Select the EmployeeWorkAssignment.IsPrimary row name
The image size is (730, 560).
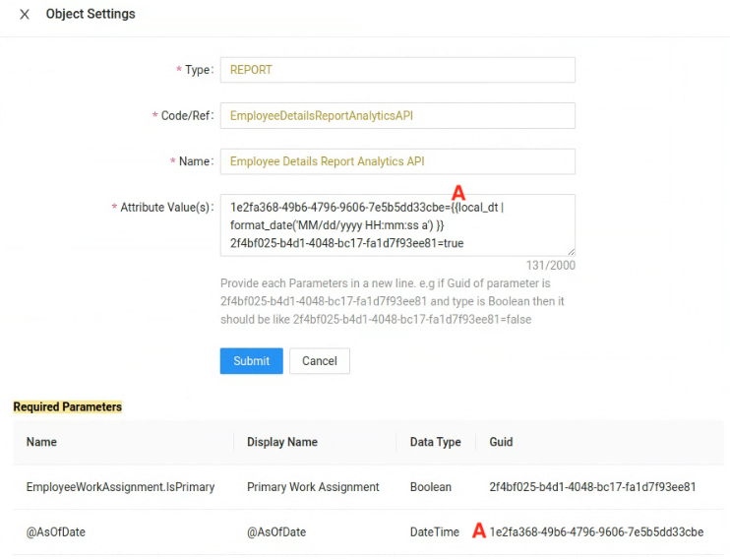(x=120, y=487)
